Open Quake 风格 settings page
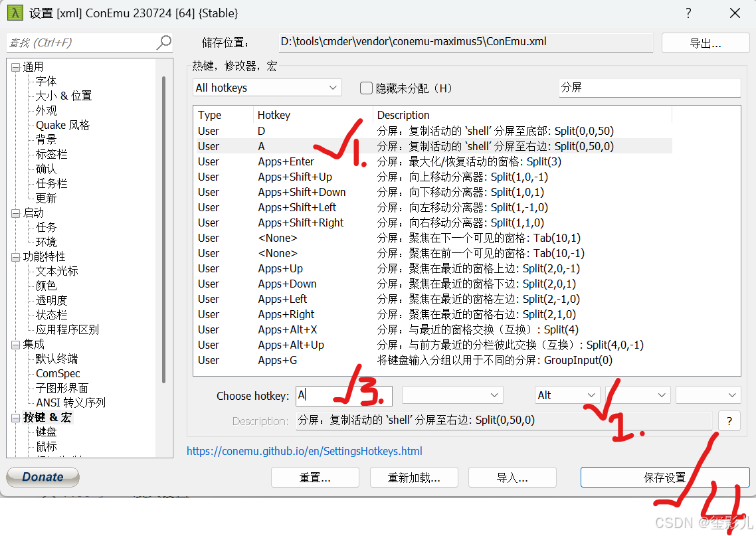 (x=62, y=125)
